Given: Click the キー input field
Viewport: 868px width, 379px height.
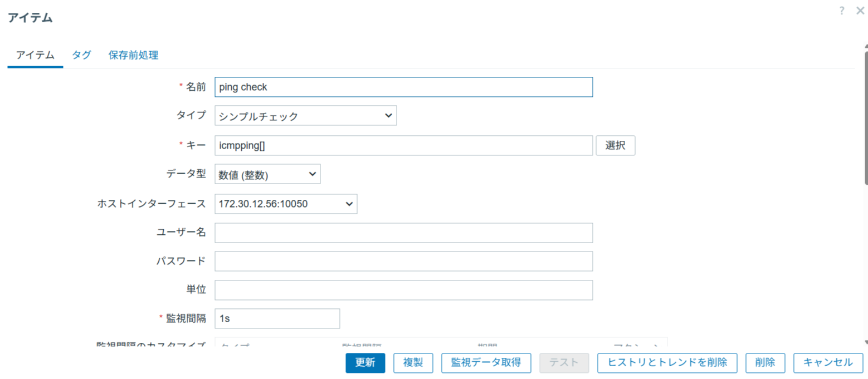Looking at the screenshot, I should (x=403, y=145).
